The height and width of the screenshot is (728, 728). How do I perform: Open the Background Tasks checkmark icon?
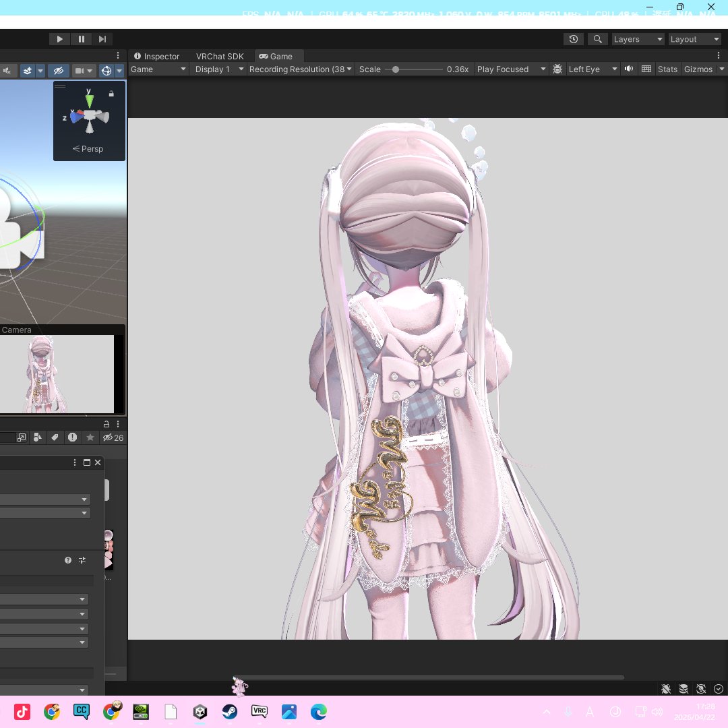point(719,689)
